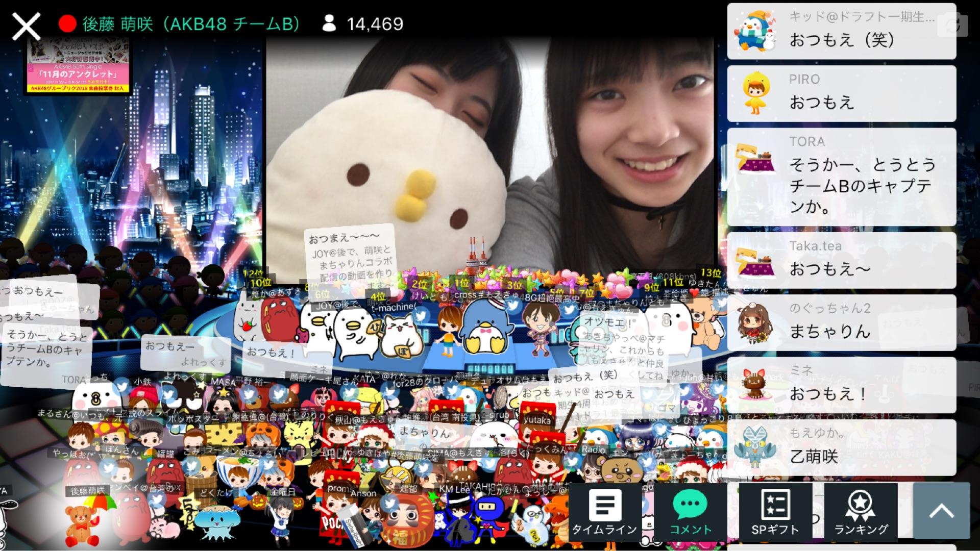Tap のぐっちゃん2's brown-haired girl avatar

coord(755,323)
